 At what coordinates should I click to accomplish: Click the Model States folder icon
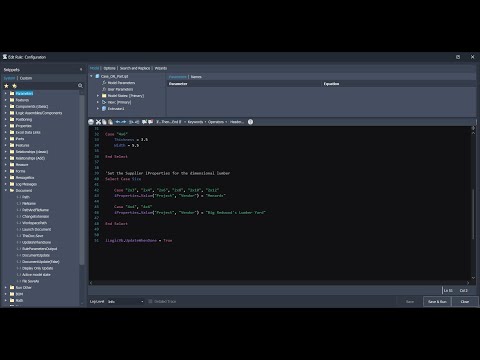104,96
